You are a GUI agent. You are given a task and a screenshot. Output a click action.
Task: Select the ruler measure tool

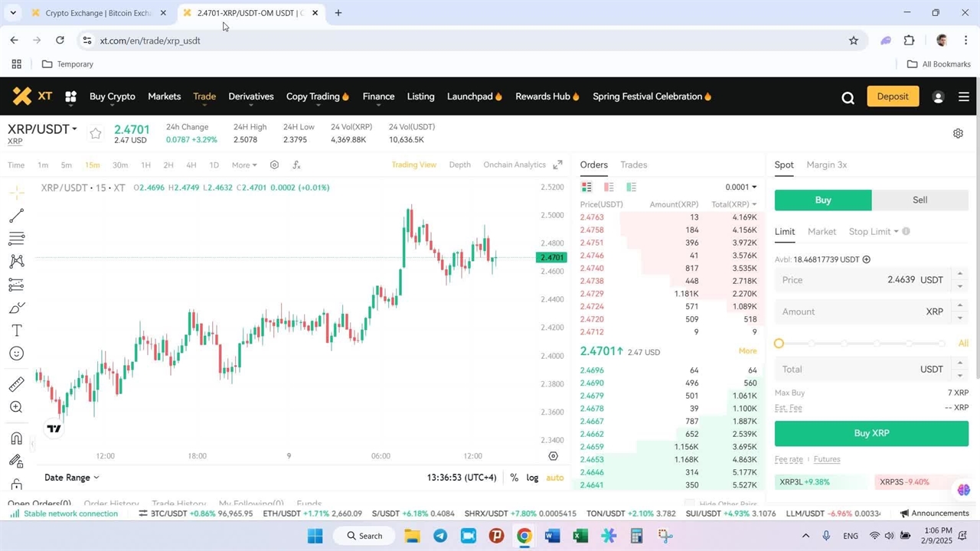16,384
